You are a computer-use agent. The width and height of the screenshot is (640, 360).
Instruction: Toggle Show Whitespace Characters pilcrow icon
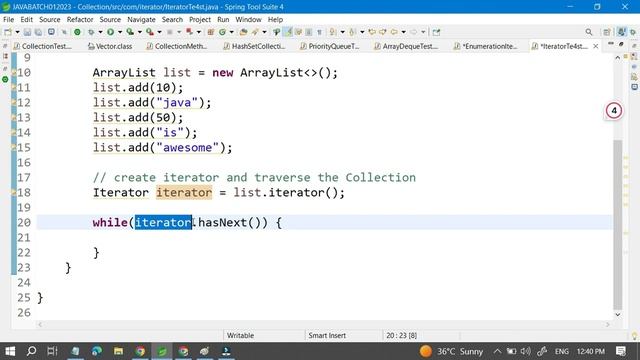[x=320, y=32]
